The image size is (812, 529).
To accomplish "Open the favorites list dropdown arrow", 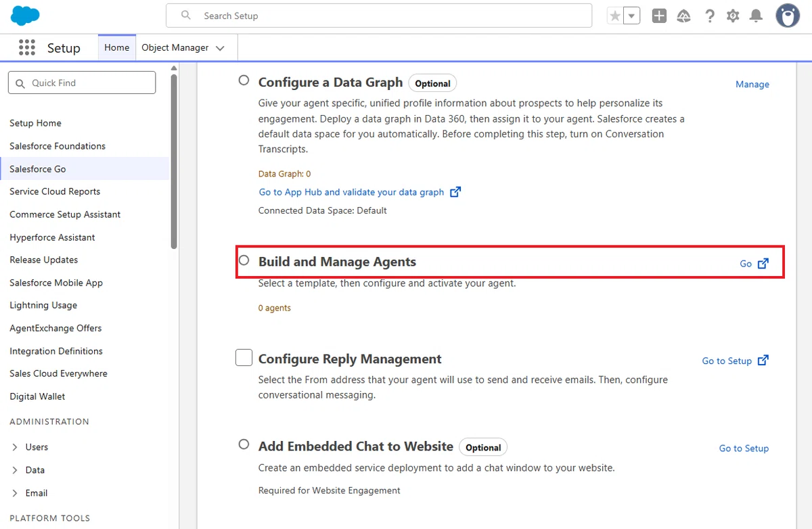I will point(632,16).
